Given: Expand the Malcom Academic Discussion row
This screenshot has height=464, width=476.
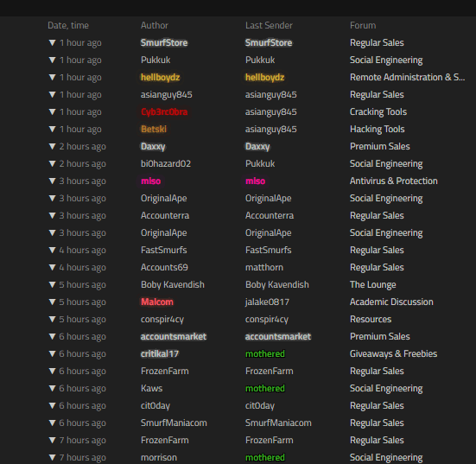Looking at the screenshot, I should point(52,302).
